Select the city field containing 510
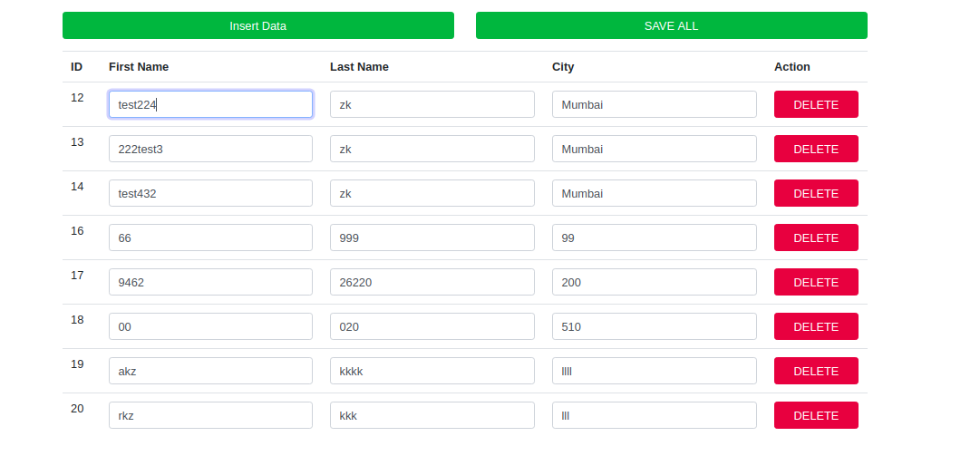The width and height of the screenshot is (980, 475). tap(655, 326)
